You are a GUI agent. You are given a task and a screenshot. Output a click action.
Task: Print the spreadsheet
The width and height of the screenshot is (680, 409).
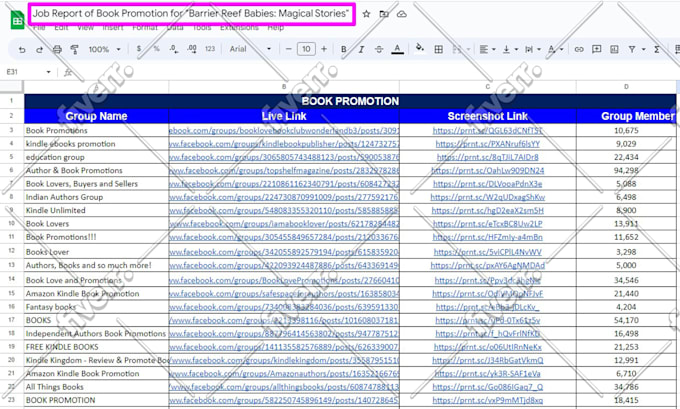[x=57, y=49]
